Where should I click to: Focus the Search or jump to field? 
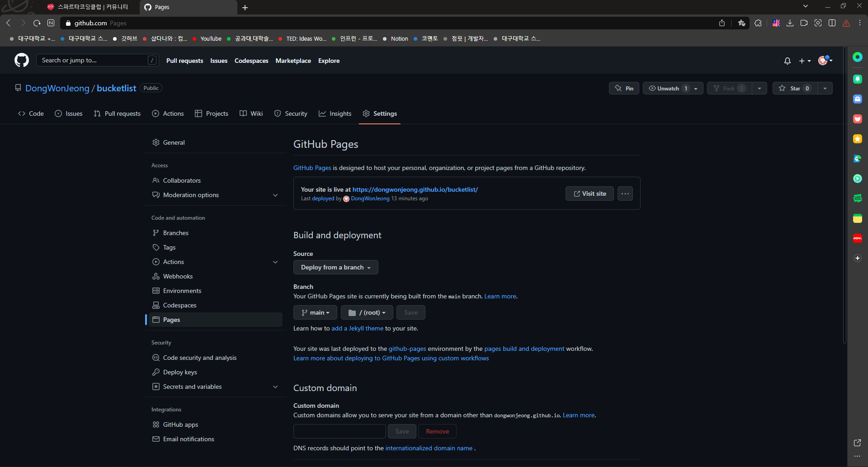pos(97,60)
